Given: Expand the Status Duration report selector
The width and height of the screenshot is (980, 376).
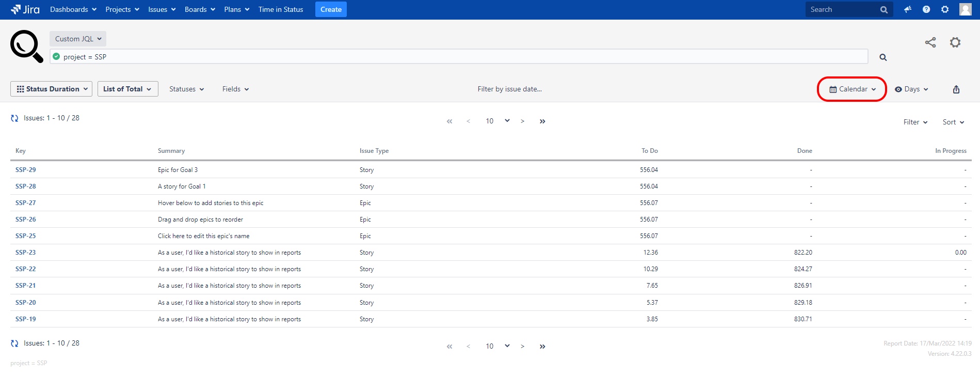Looking at the screenshot, I should (x=52, y=89).
